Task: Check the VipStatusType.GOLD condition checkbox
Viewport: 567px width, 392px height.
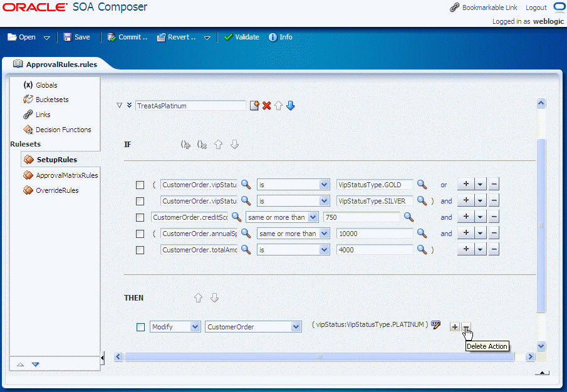Action: [x=140, y=185]
